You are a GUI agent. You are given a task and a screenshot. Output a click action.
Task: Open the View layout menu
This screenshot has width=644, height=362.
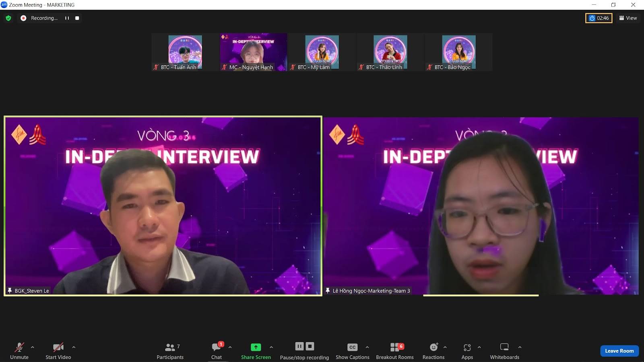[628, 18]
